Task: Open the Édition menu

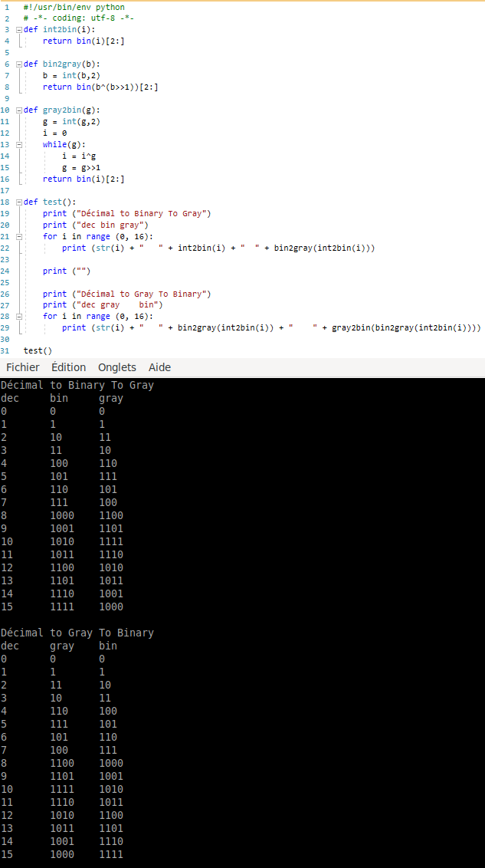Action: (68, 367)
